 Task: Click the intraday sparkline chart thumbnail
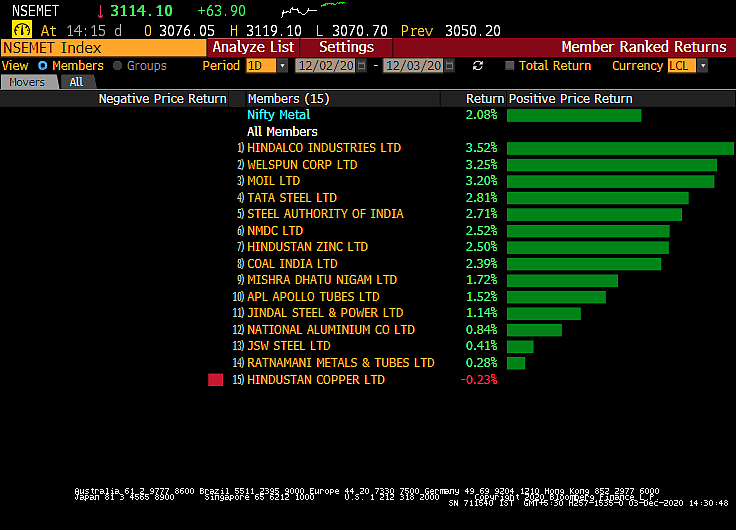(313, 9)
